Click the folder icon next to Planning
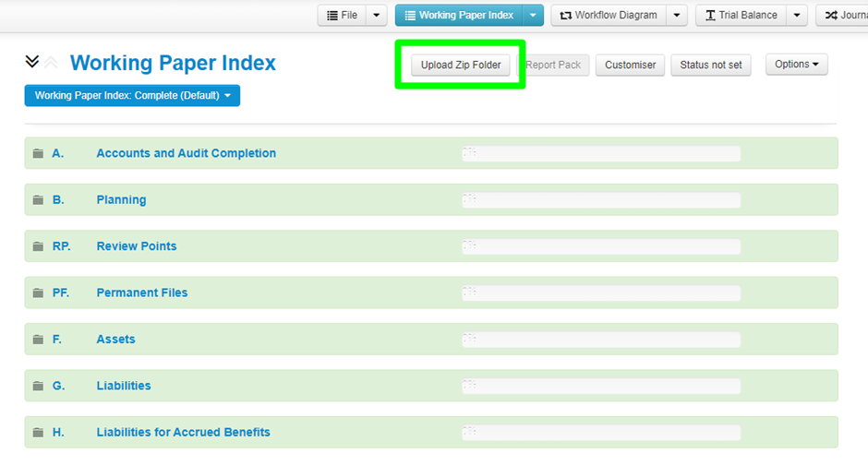Image resolution: width=868 pixels, height=465 pixels. pyautogui.click(x=38, y=200)
